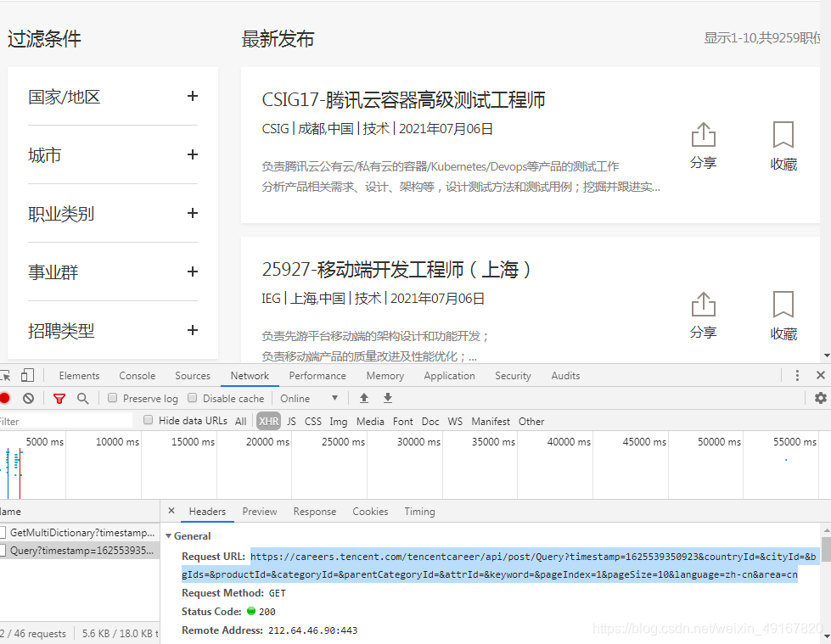
Task: Open the Response tab of the request
Action: click(315, 512)
